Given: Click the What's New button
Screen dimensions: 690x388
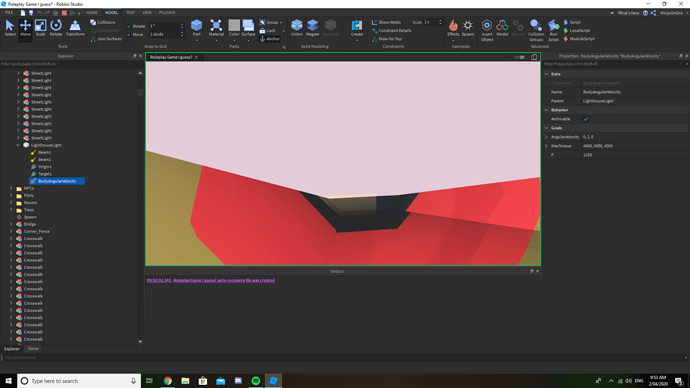Looking at the screenshot, I should 628,13.
